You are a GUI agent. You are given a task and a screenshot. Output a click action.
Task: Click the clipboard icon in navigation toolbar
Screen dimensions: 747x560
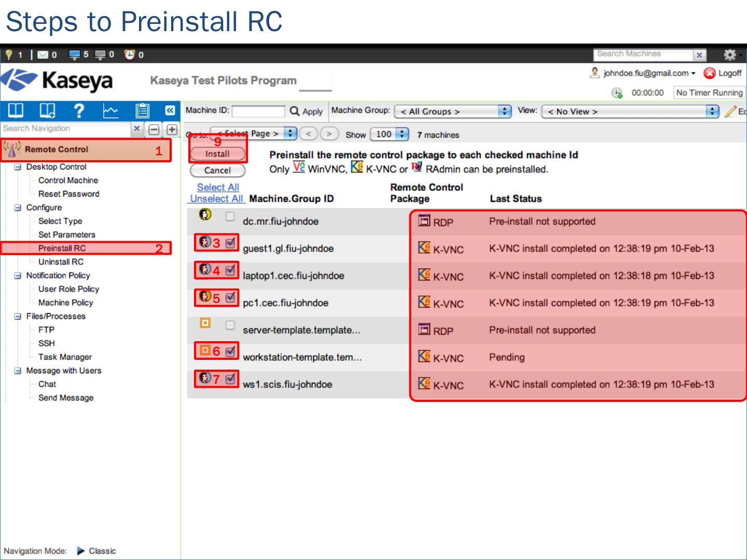(142, 110)
